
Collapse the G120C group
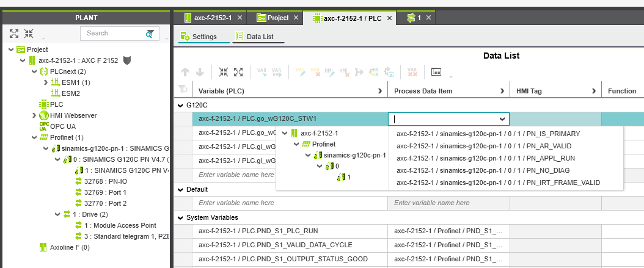(x=180, y=106)
